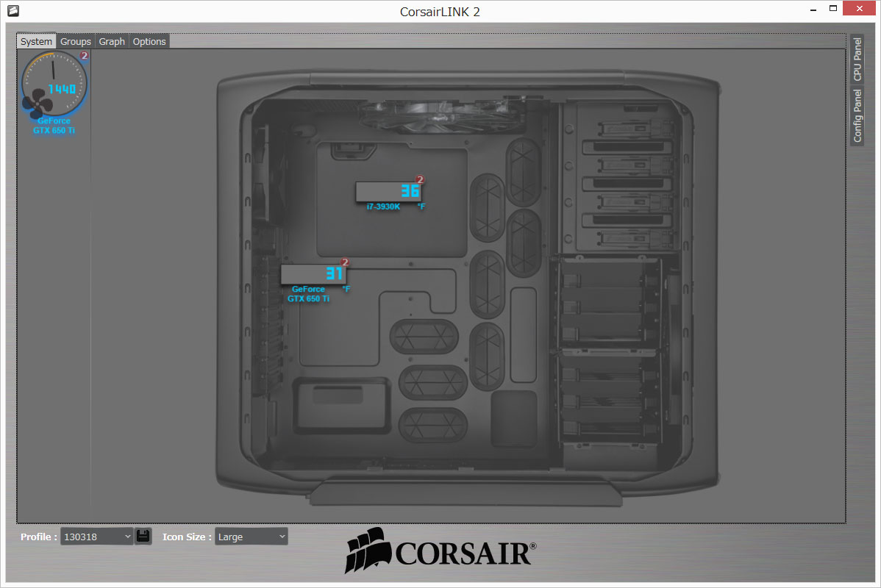Open the Graph tab

click(x=112, y=42)
